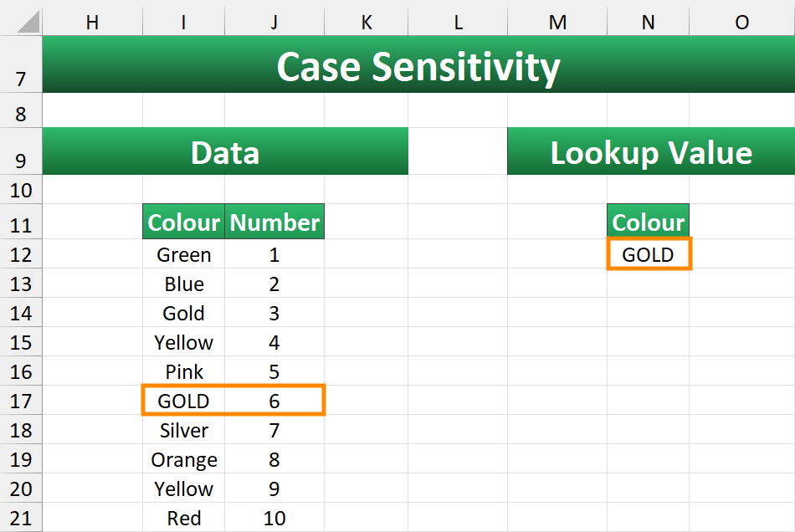Click the cell containing "Blue"
795x532 pixels.
pyautogui.click(x=184, y=284)
